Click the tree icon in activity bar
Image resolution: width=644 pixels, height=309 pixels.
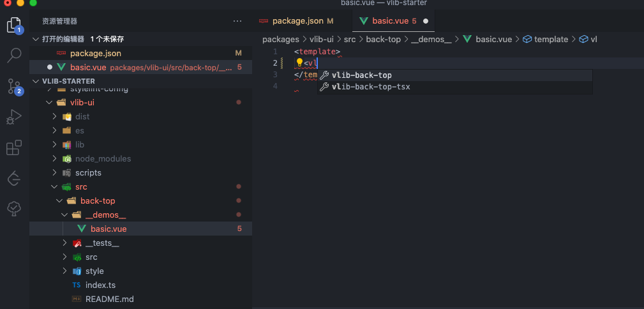point(15,209)
